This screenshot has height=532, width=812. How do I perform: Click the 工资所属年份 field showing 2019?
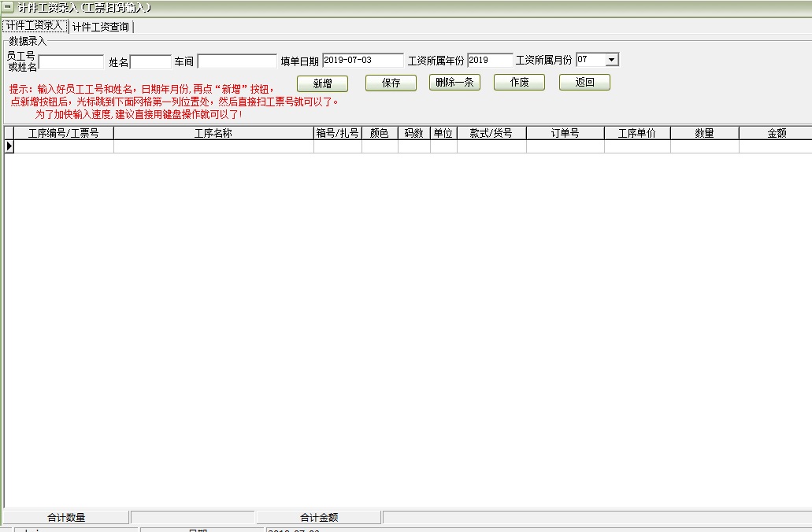(489, 60)
